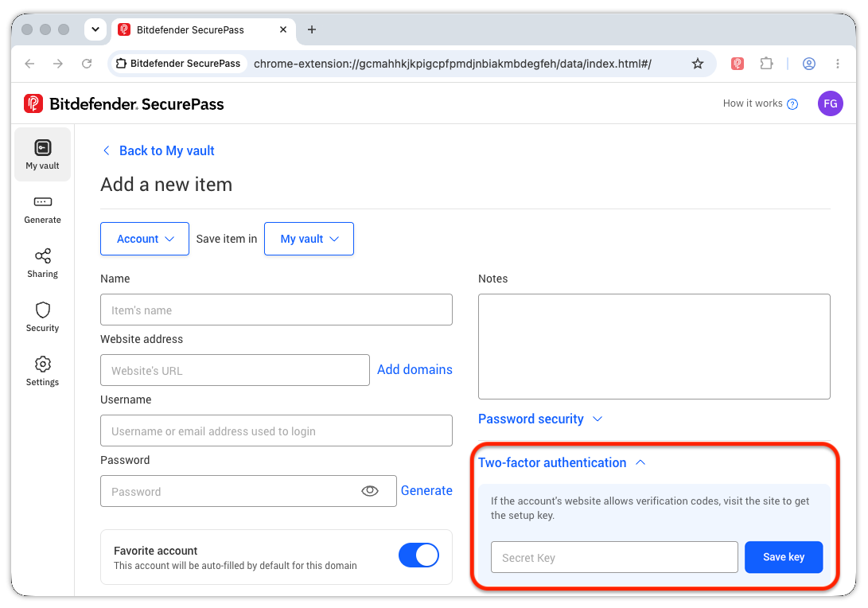The image size is (868, 608).
Task: Click the Bitdefender SecurePass logo
Action: click(124, 104)
